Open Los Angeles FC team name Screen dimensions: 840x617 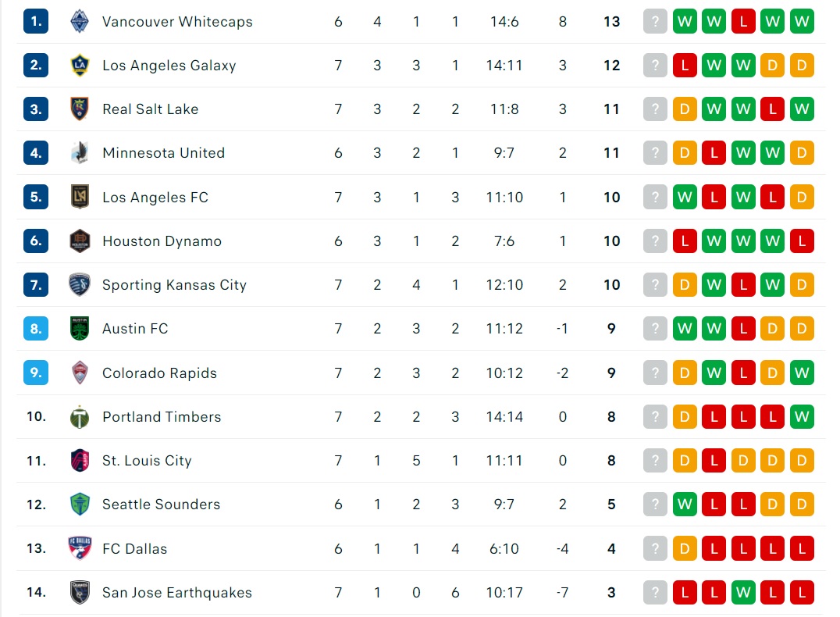coord(155,198)
